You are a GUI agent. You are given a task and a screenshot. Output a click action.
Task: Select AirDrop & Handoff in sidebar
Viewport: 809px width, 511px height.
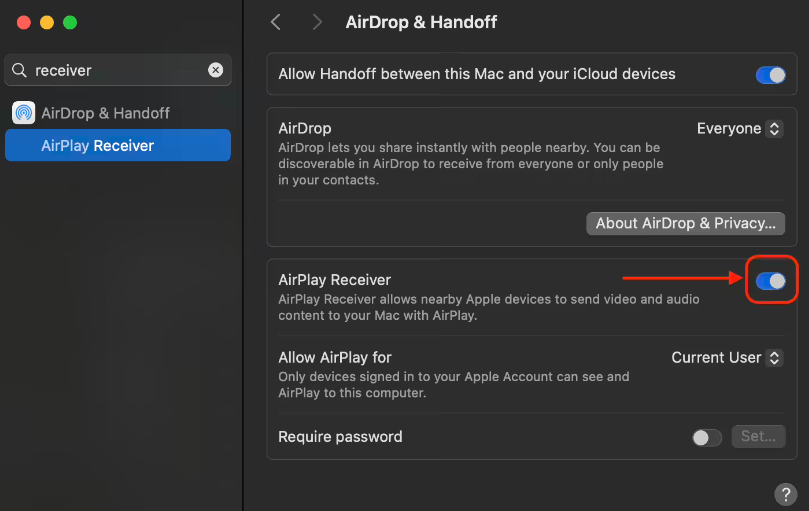[x=118, y=113]
